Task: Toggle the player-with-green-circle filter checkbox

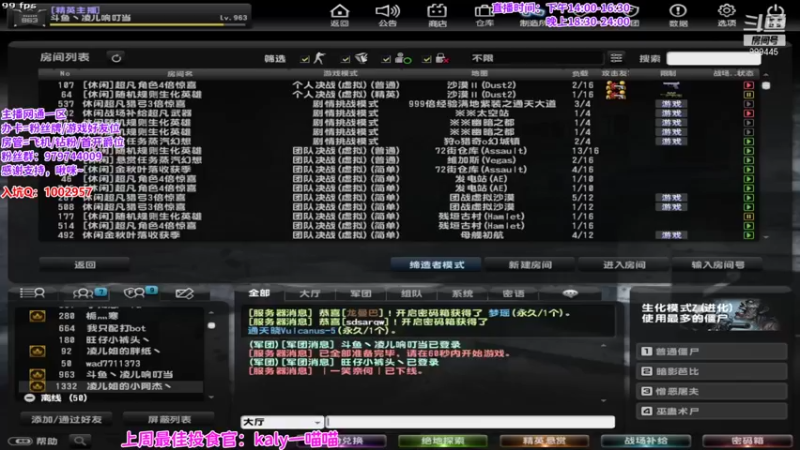Action: 386,59
